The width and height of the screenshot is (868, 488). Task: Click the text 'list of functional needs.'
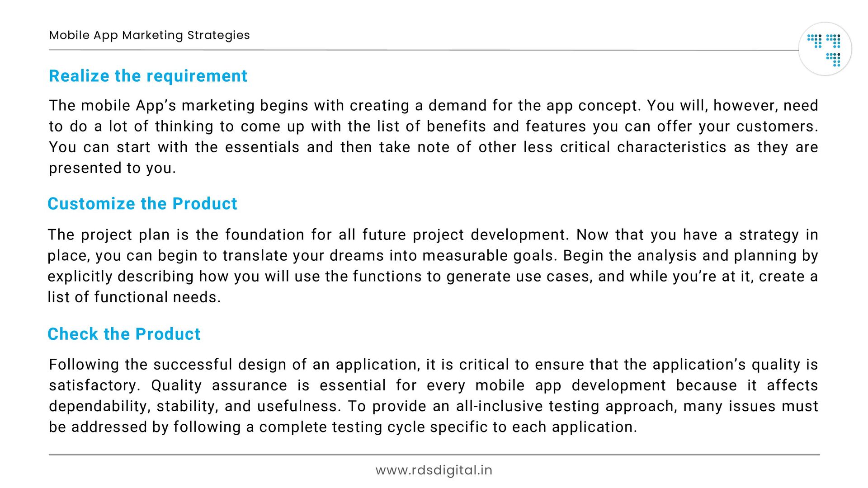[134, 297]
